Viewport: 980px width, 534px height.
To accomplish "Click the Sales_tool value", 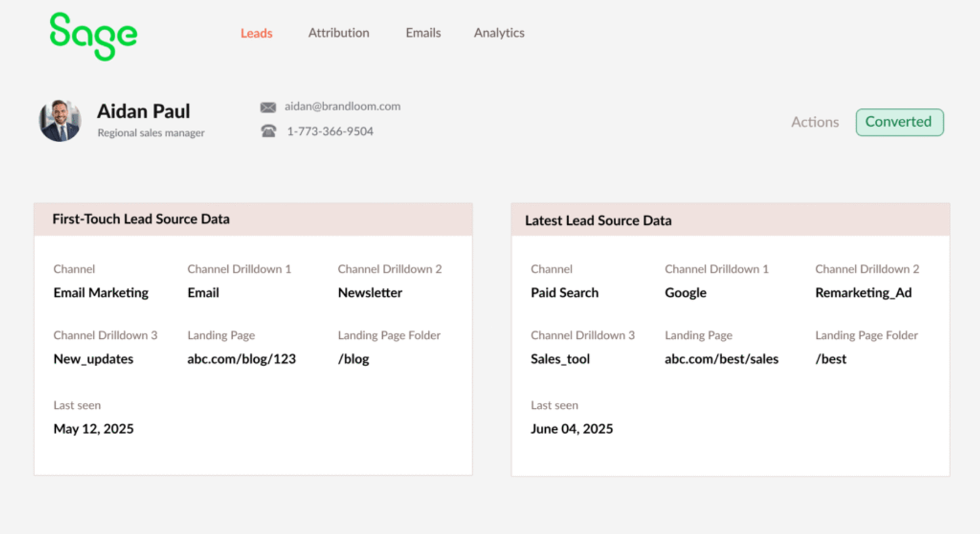I will 560,359.
